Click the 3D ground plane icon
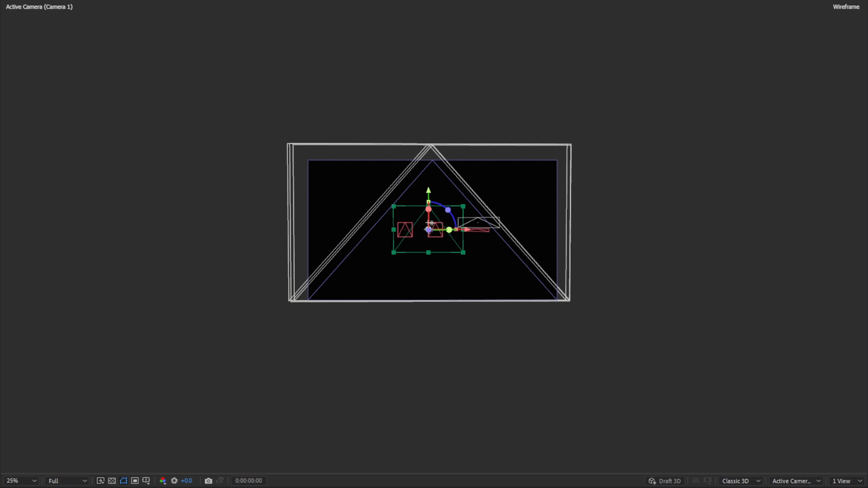The height and width of the screenshot is (488, 868). pyautogui.click(x=696, y=481)
